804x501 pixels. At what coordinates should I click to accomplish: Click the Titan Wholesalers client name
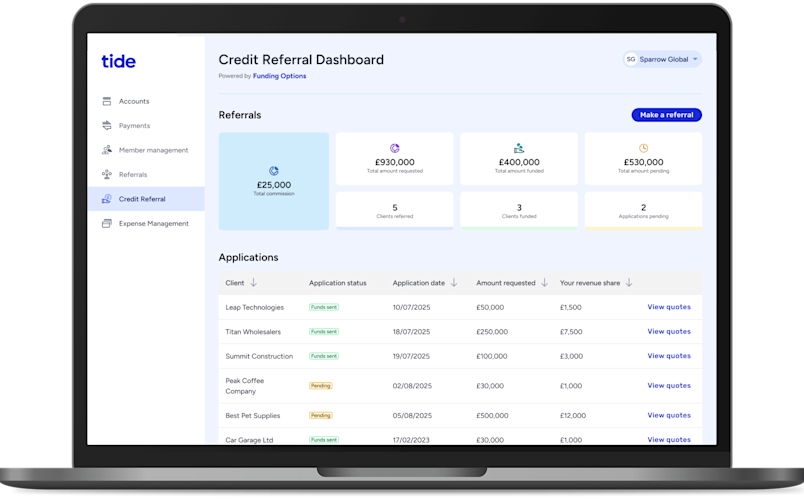click(x=253, y=332)
